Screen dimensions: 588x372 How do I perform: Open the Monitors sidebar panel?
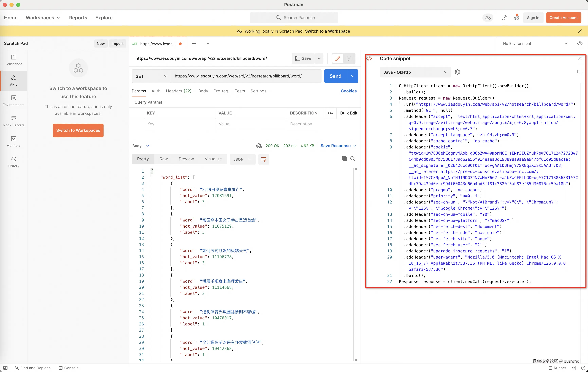pos(13,141)
